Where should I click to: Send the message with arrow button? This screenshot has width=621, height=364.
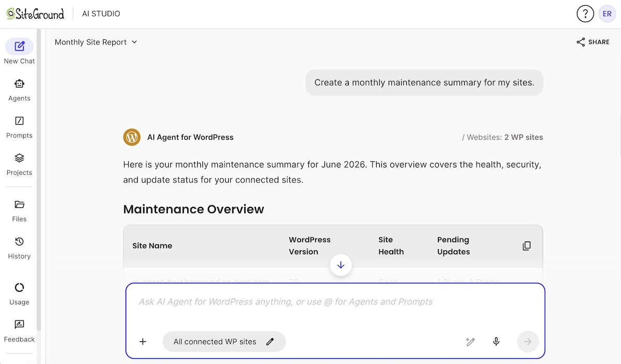pyautogui.click(x=528, y=342)
